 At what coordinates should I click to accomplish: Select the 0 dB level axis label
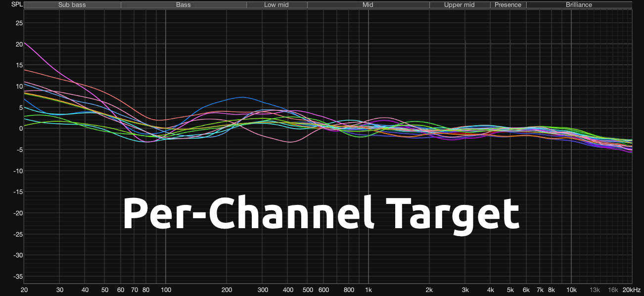pos(20,129)
